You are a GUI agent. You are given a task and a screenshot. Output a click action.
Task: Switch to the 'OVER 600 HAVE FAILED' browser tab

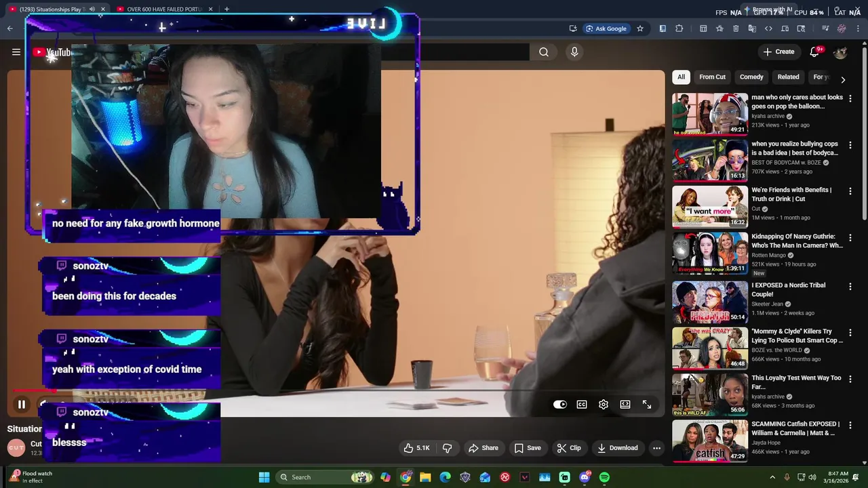point(165,9)
